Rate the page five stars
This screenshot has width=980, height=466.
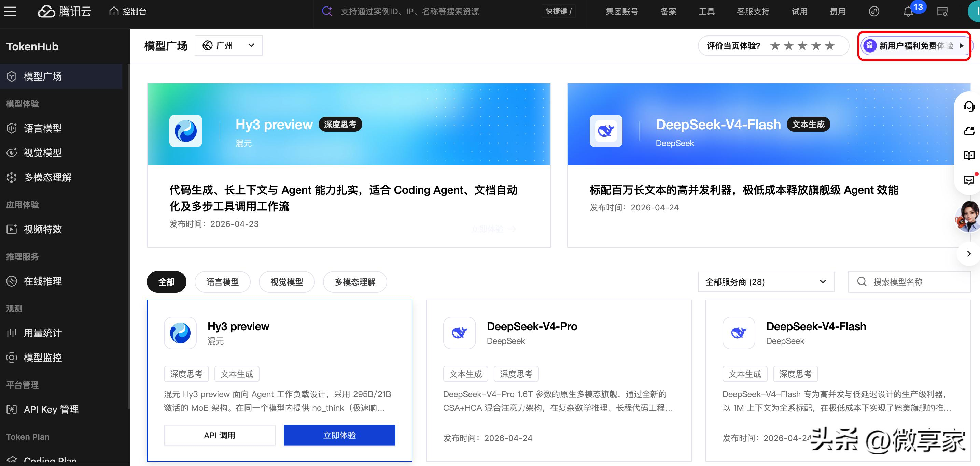[830, 46]
